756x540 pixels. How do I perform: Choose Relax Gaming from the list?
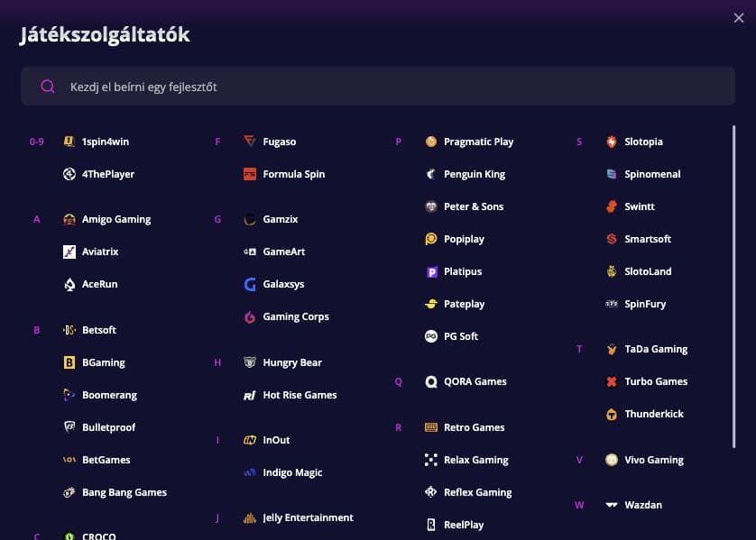point(475,460)
